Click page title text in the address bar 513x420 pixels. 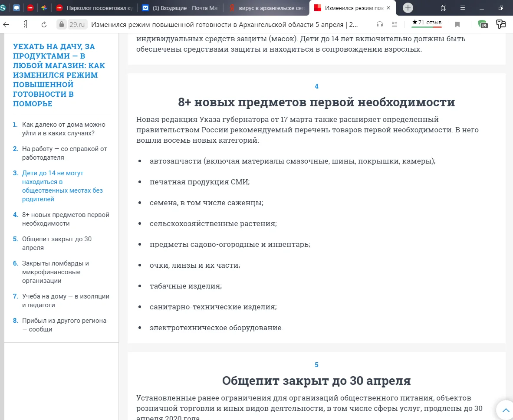tap(224, 25)
